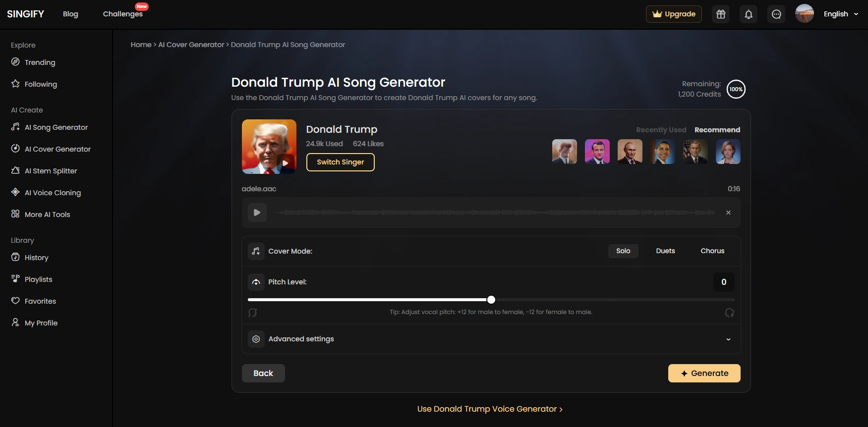Click the Playlists sidebar icon
868x427 pixels.
15,279
